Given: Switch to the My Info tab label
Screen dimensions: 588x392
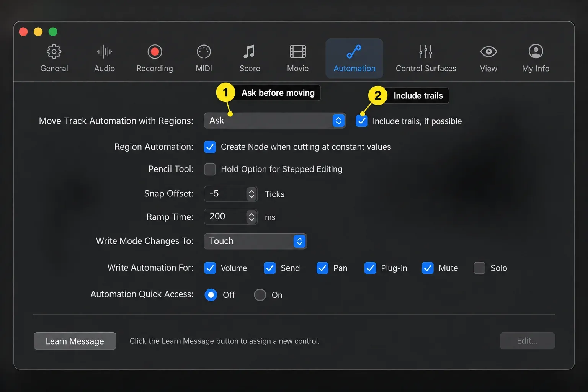Looking at the screenshot, I should 536,69.
